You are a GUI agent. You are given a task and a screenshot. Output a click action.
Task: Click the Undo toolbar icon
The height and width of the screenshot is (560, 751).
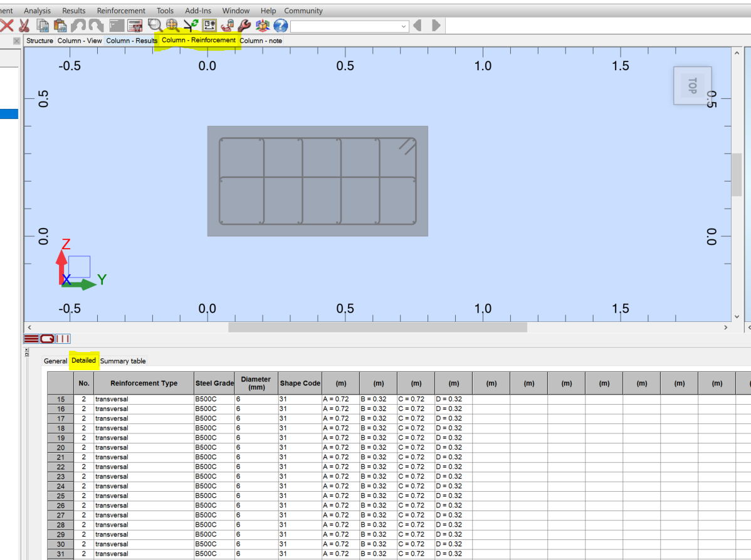coord(80,25)
